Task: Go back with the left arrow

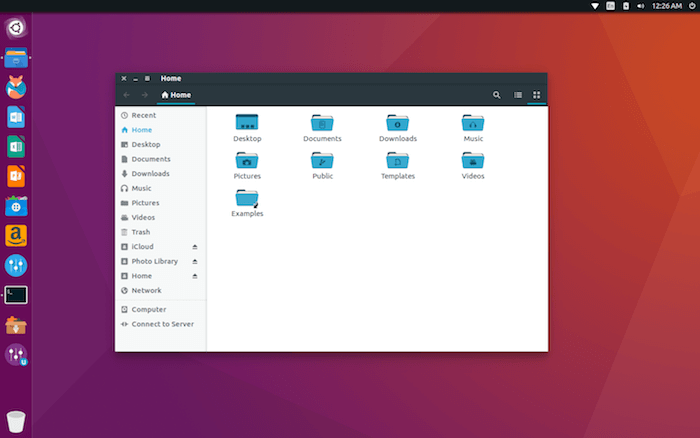Action: 126,95
